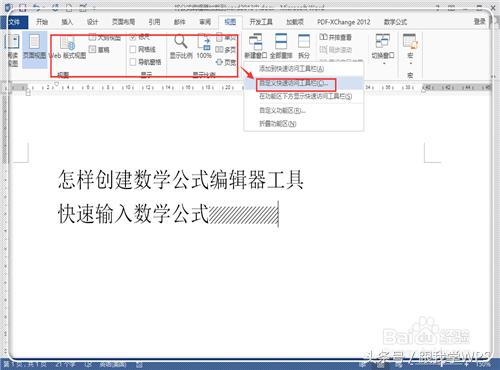Click 同步滚动 synchronous scrolling
Viewport: 500px width, 370px height.
coord(335,50)
